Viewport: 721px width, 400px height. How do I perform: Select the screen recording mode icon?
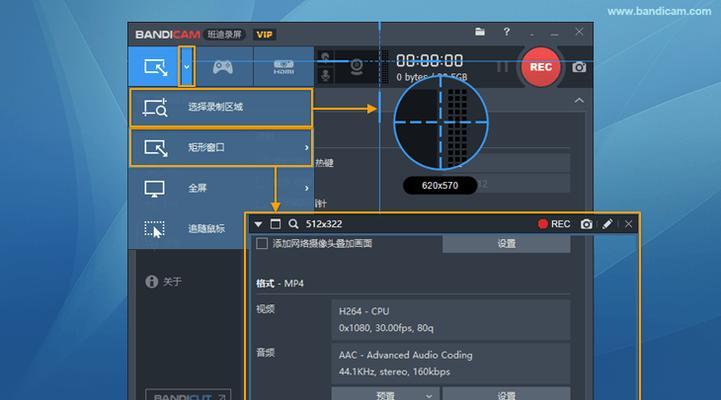(155, 67)
